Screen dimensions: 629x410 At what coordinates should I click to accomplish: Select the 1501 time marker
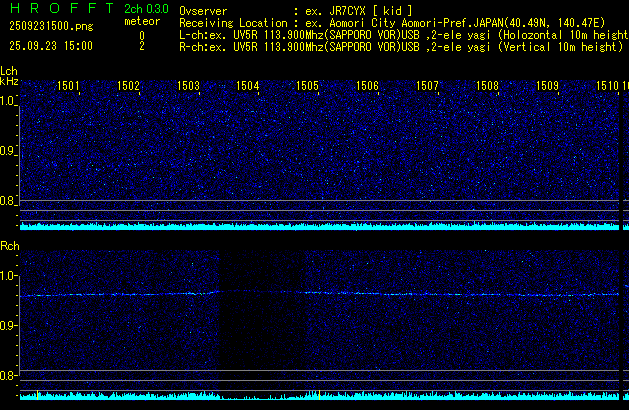click(x=69, y=87)
